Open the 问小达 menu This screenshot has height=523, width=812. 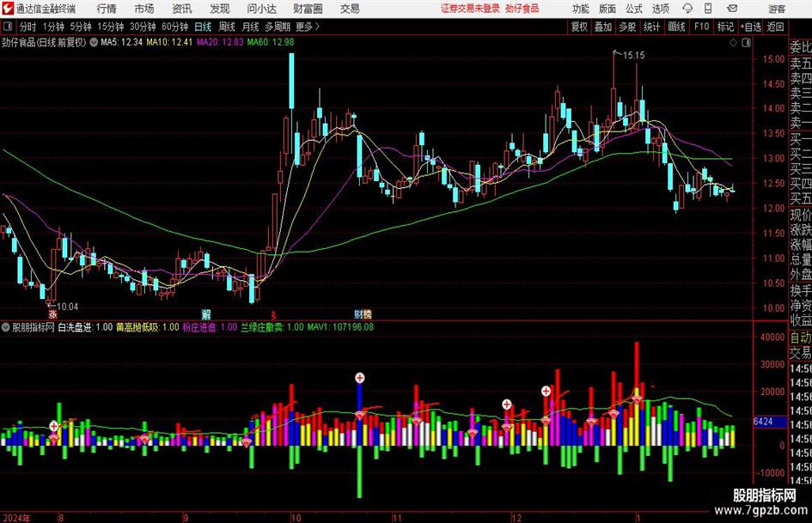262,9
